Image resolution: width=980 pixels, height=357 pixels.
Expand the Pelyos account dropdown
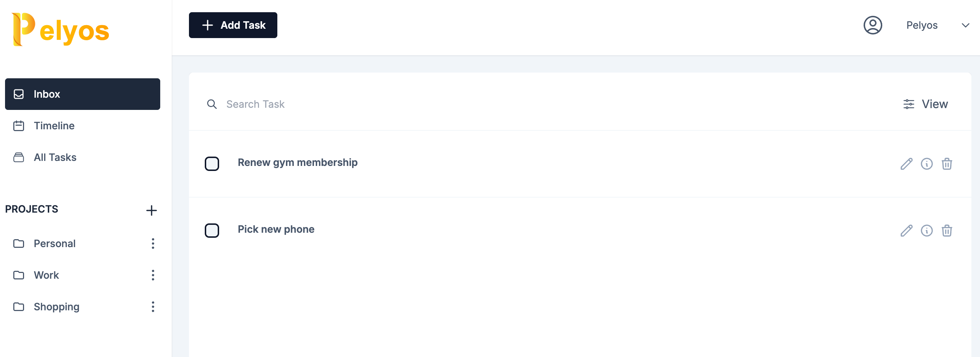point(965,25)
